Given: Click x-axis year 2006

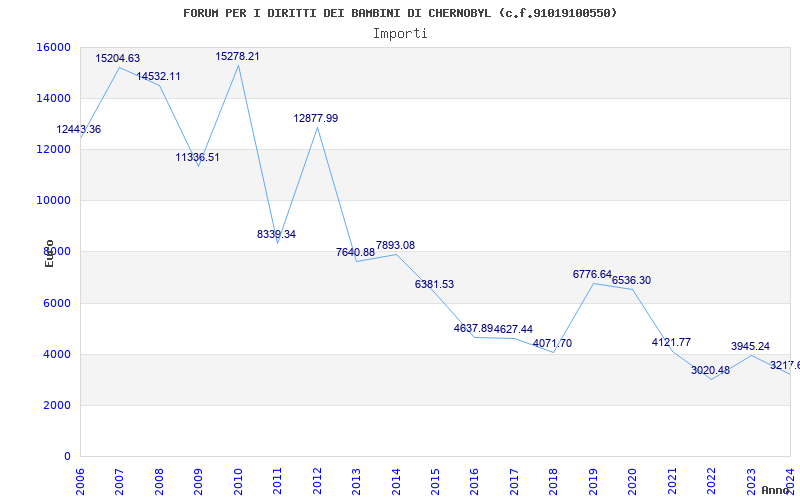Looking at the screenshot, I should click(80, 481).
